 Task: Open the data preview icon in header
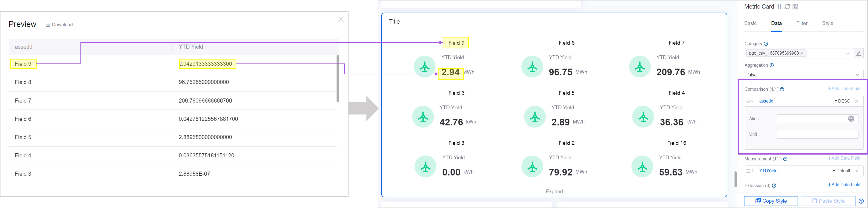(x=795, y=6)
